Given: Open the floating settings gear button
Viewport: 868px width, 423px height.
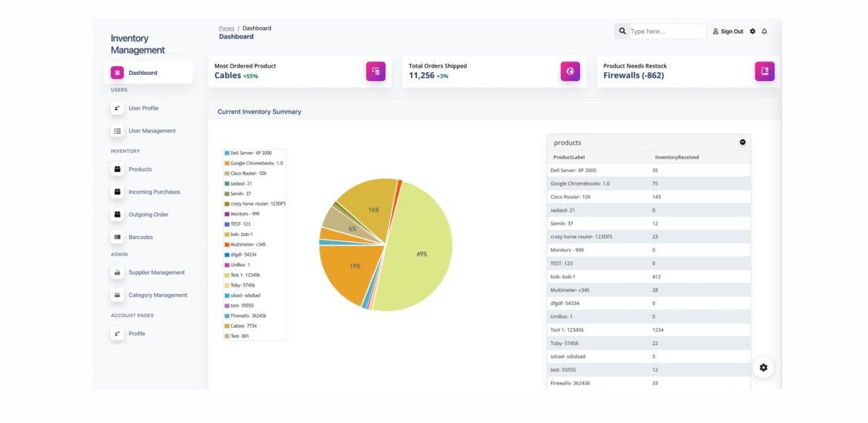Looking at the screenshot, I should pos(763,367).
